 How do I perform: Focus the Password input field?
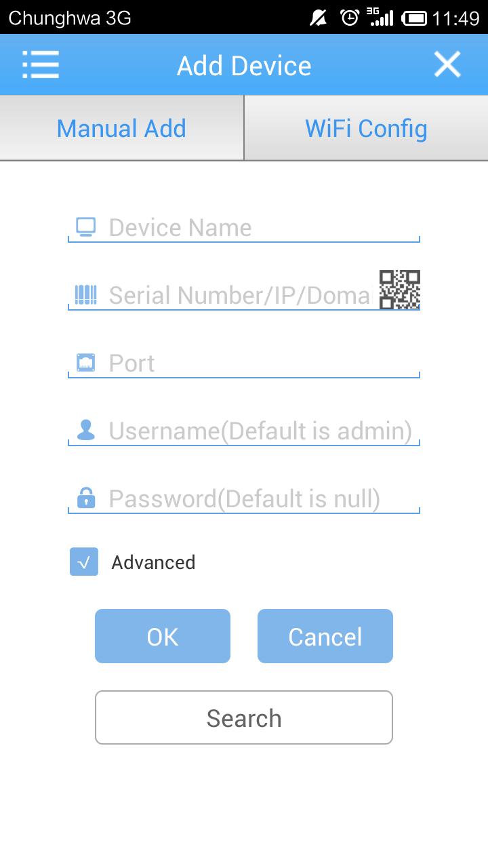coord(244,498)
